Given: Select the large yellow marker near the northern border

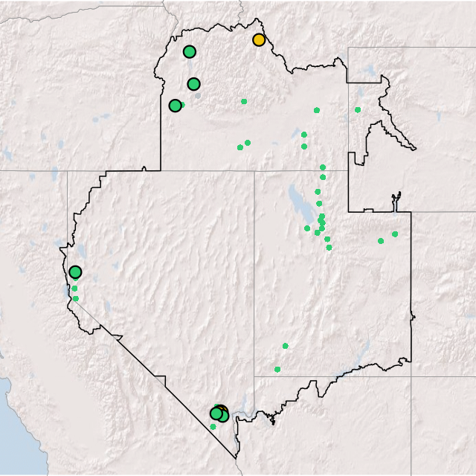Looking at the screenshot, I should [259, 39].
